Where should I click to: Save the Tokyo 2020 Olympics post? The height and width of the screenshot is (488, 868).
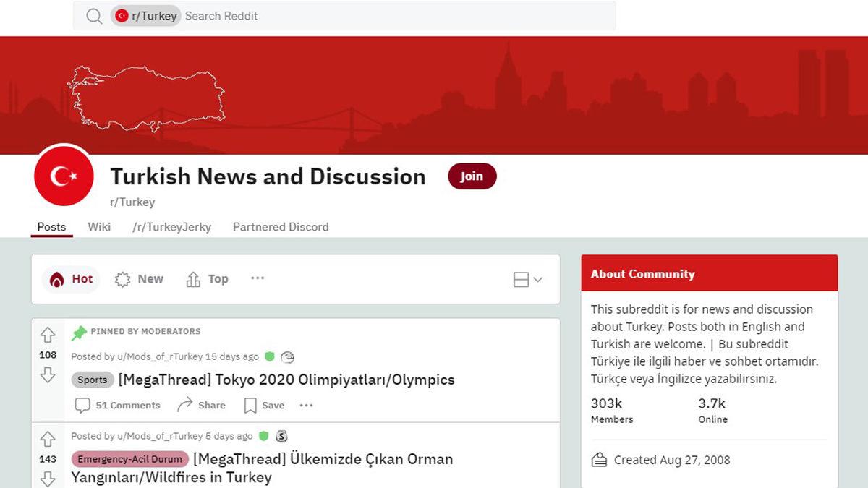click(264, 406)
